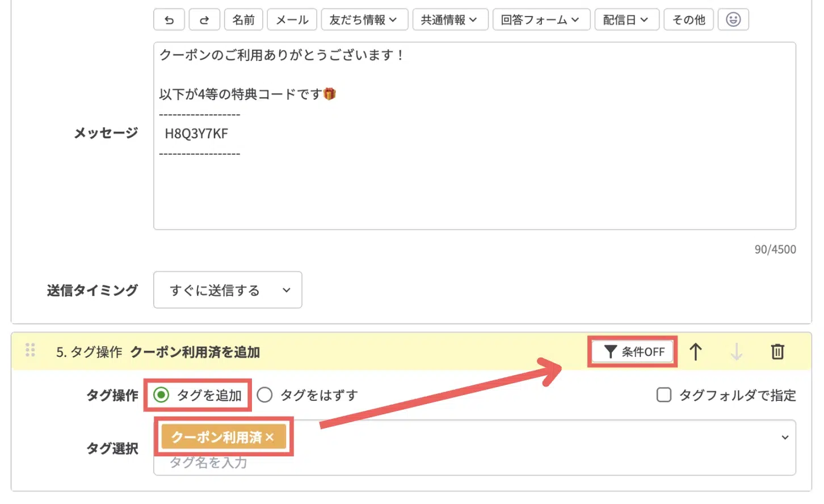The width and height of the screenshot is (824, 504).
Task: Open the すぐに送信する timing dropdown
Action: 228,290
